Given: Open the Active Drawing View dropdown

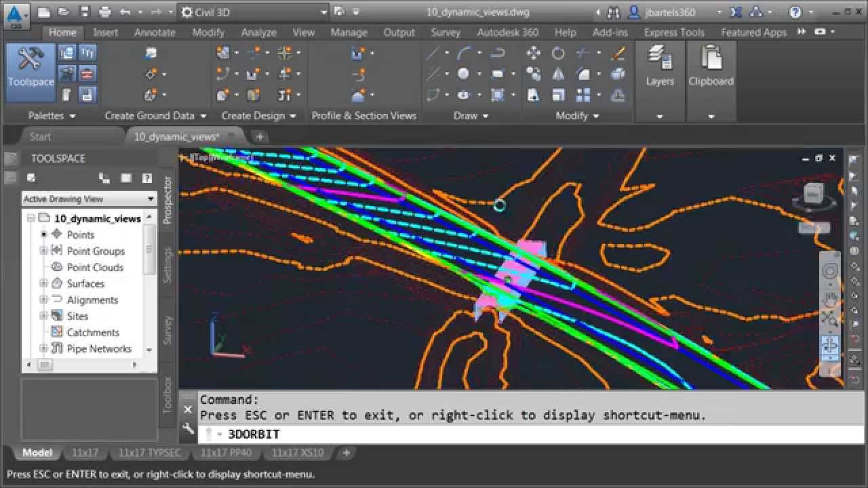Looking at the screenshot, I should [89, 199].
